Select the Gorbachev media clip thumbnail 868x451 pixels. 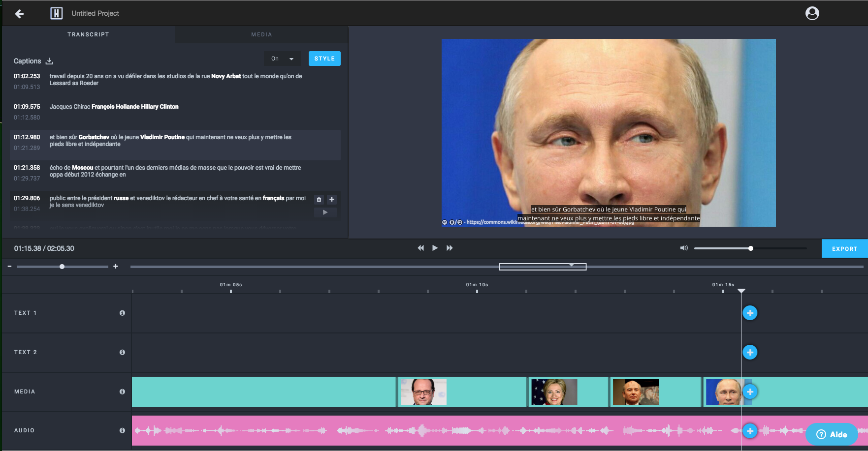click(x=636, y=392)
